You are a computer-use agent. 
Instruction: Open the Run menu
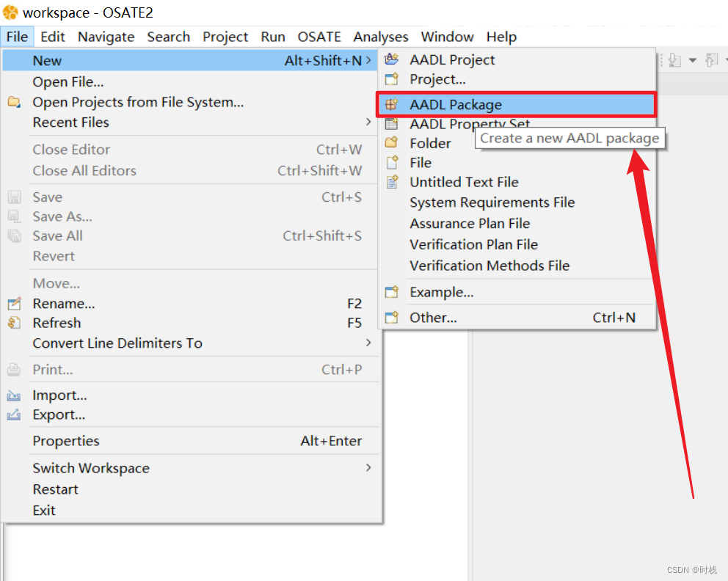tap(273, 37)
